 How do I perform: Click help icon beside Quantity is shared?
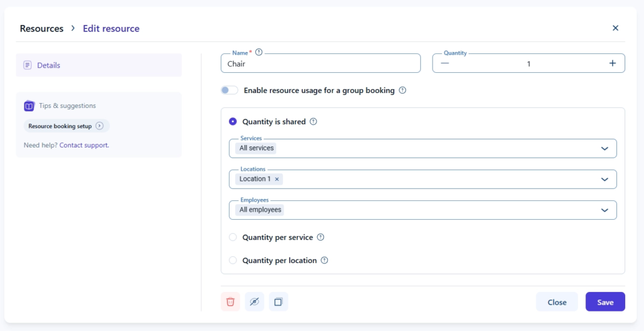313,122
